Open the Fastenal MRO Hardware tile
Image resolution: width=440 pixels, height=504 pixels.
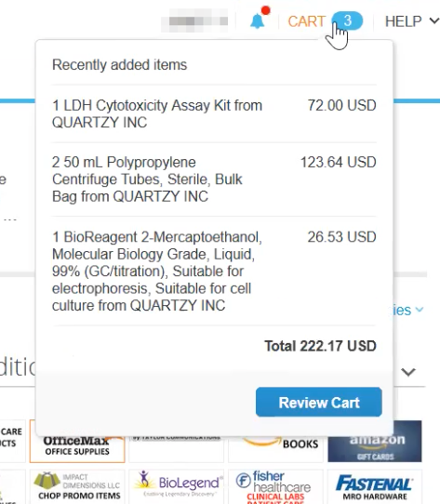click(x=374, y=486)
